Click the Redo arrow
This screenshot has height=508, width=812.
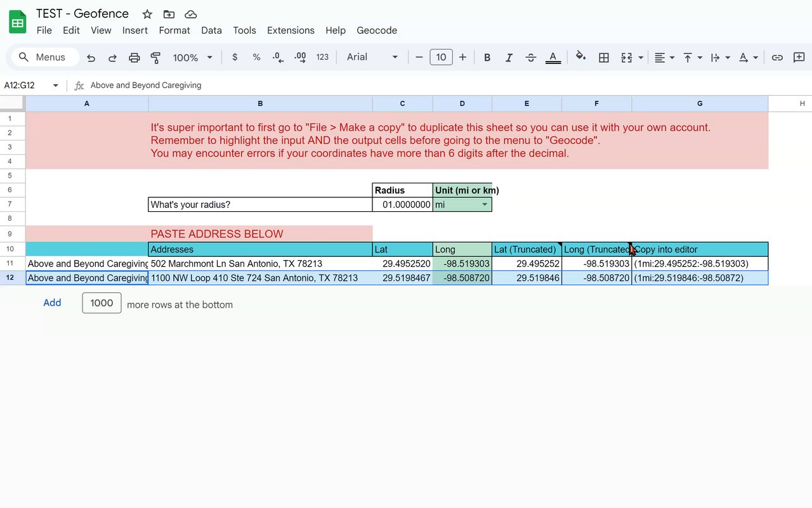tap(112, 57)
